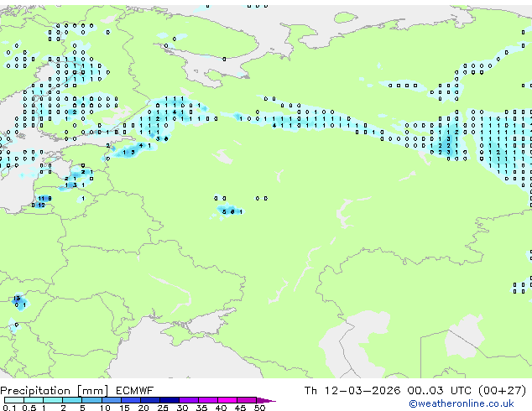Click the '25' legend label
This screenshot has width=532, height=411.
coord(163,408)
